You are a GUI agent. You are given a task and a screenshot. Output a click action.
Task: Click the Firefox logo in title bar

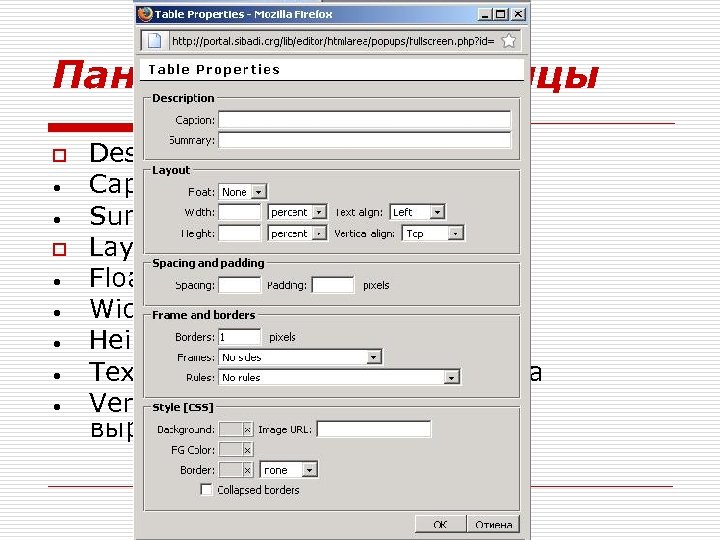145,14
